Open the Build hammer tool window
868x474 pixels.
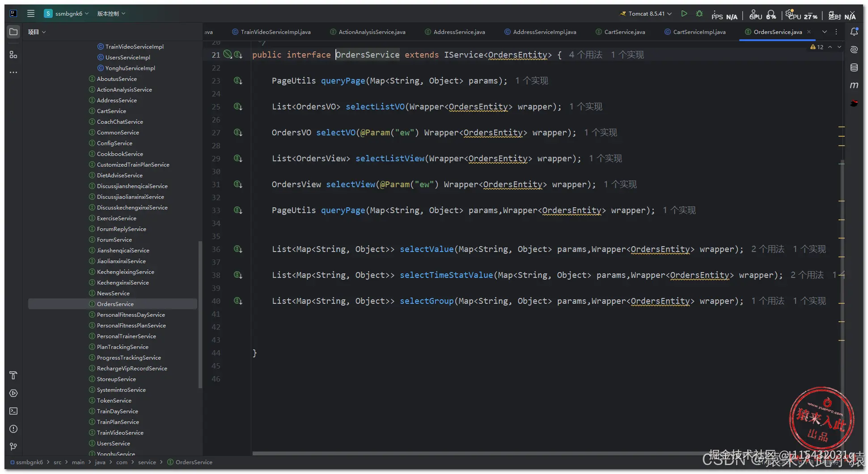pyautogui.click(x=13, y=375)
